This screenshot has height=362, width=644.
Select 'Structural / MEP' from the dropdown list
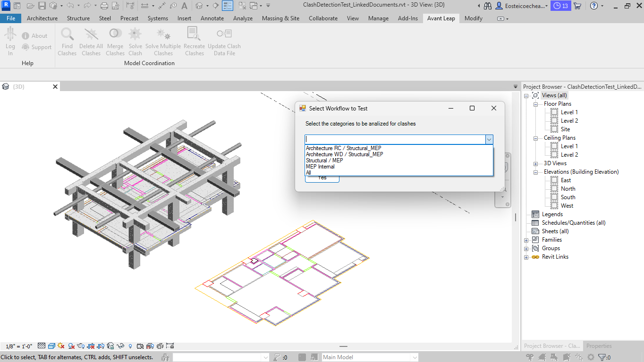point(324,160)
